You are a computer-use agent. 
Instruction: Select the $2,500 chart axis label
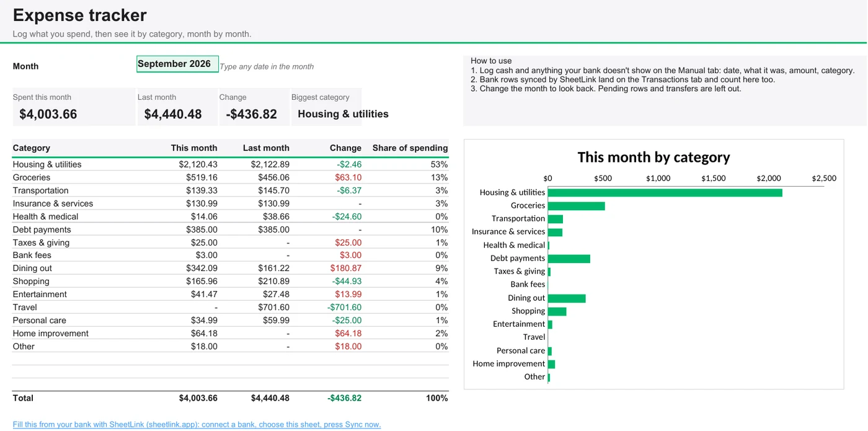[x=824, y=178]
